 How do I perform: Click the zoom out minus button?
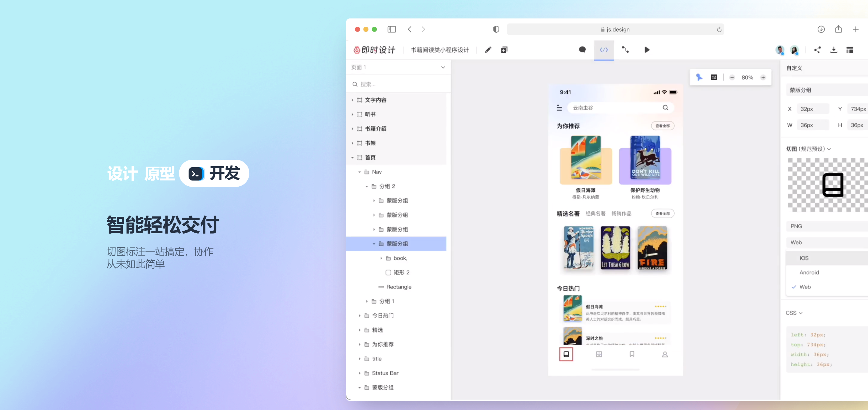(x=732, y=78)
